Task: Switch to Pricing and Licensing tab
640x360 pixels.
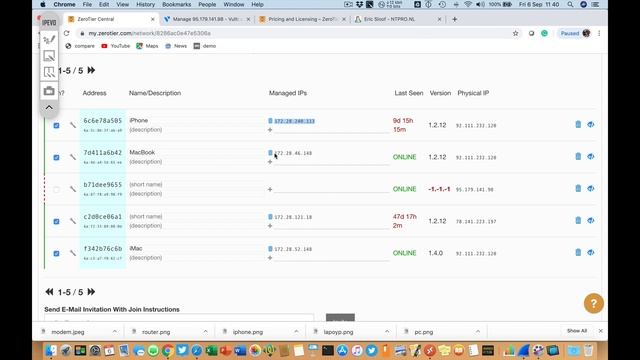Action: coord(302,19)
